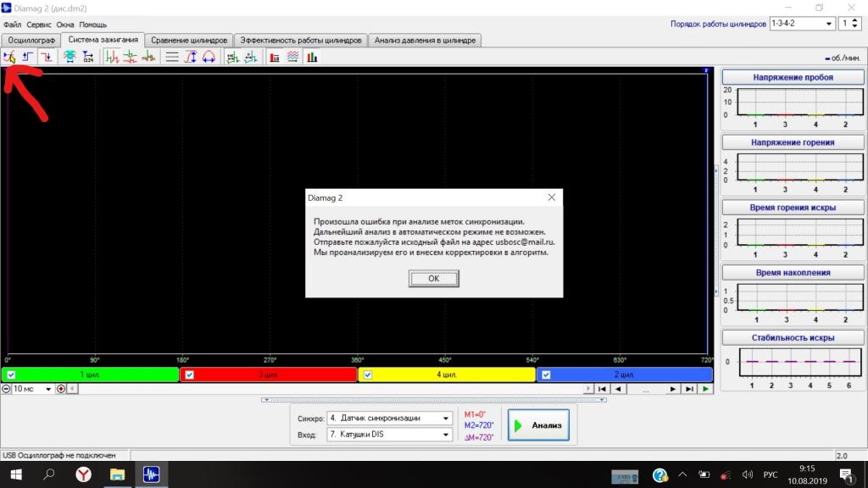Click the 1324 cylinder order toolbar icon
The height and width of the screenshot is (488, 868).
(x=88, y=57)
